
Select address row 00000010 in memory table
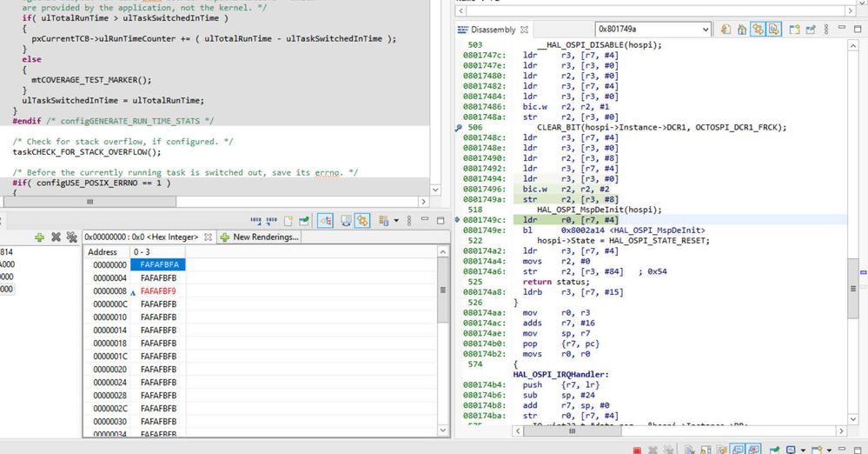point(110,317)
